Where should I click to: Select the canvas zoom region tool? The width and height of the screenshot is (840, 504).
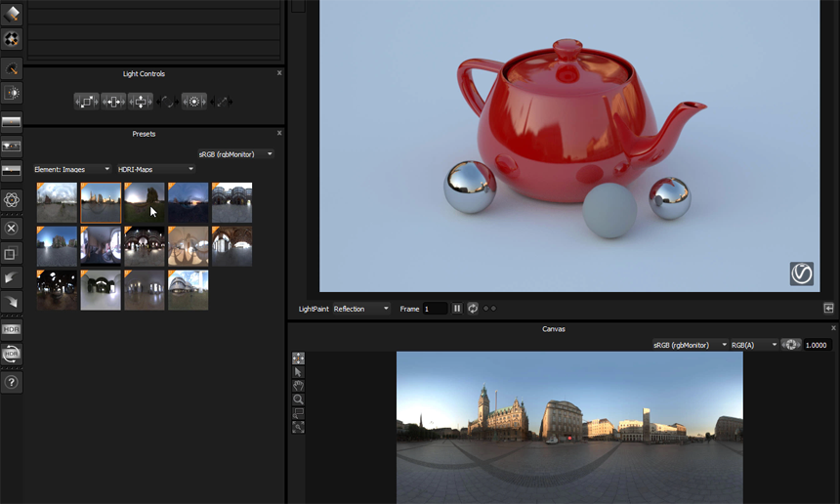click(298, 413)
